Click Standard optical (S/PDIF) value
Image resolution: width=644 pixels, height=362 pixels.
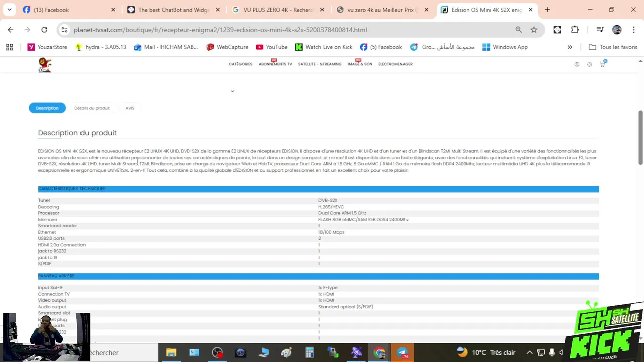click(346, 307)
